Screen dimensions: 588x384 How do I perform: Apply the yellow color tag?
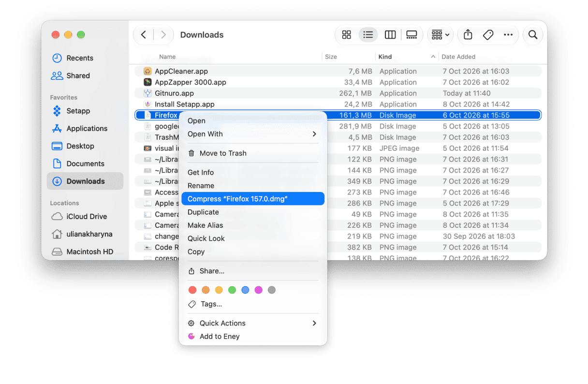pos(219,290)
